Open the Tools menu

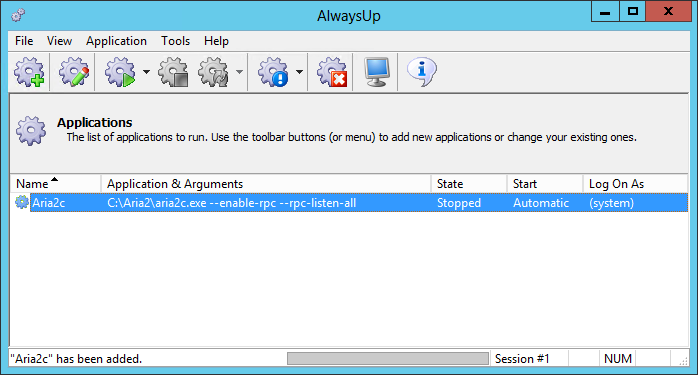tap(175, 41)
